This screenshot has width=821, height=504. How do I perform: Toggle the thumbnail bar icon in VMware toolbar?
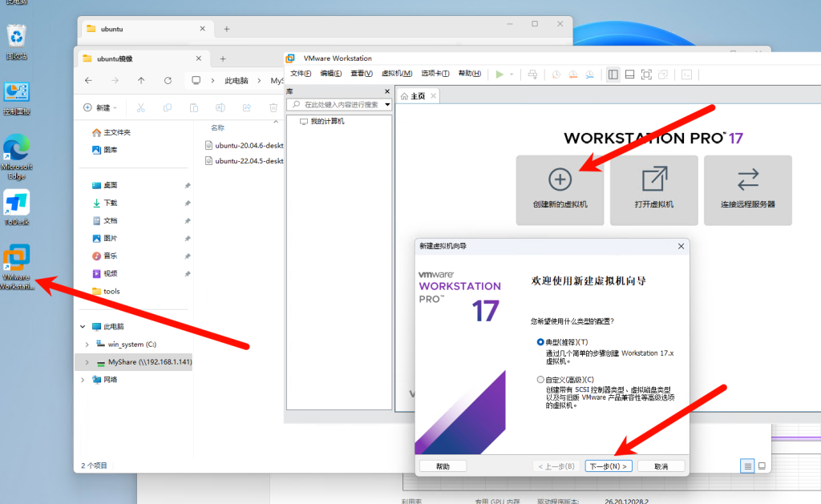[x=630, y=75]
